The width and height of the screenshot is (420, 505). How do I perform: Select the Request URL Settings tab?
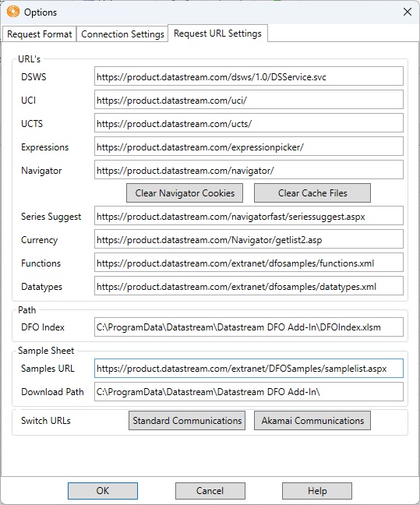click(x=217, y=34)
